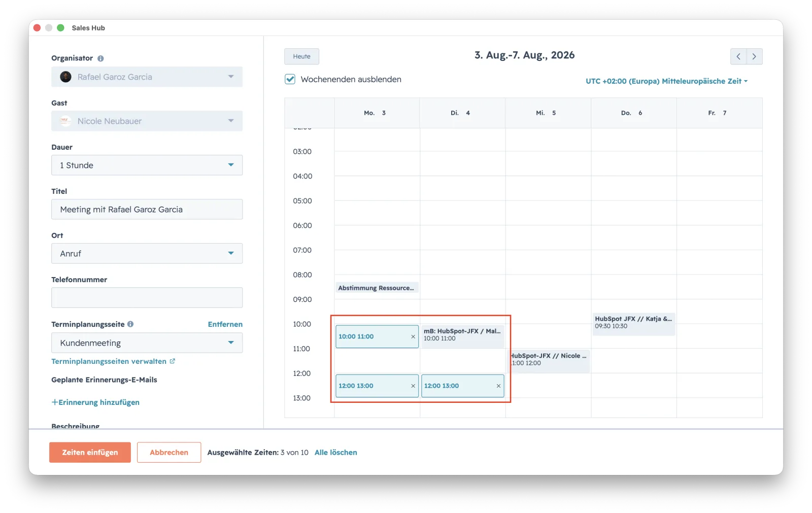Click Rafael Garoz Garcia avatar
The image size is (812, 513).
click(65, 77)
